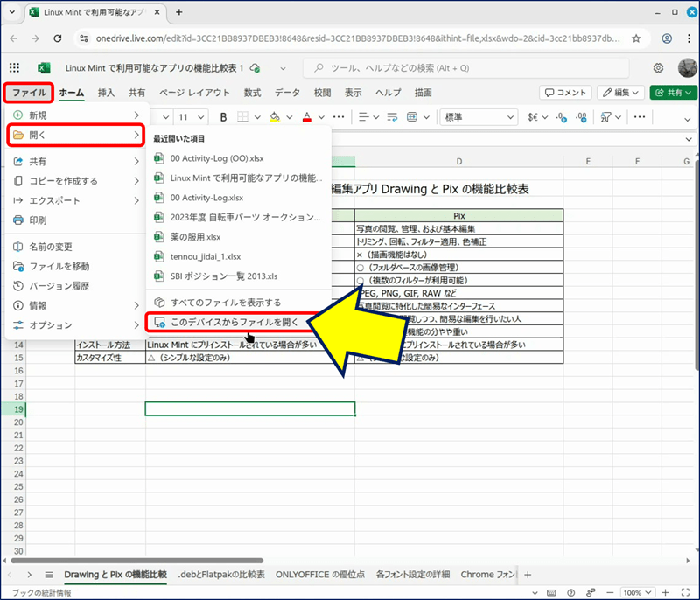This screenshot has height=600, width=700.
Task: Switch to the 挿入 ribbon tab
Action: click(106, 93)
